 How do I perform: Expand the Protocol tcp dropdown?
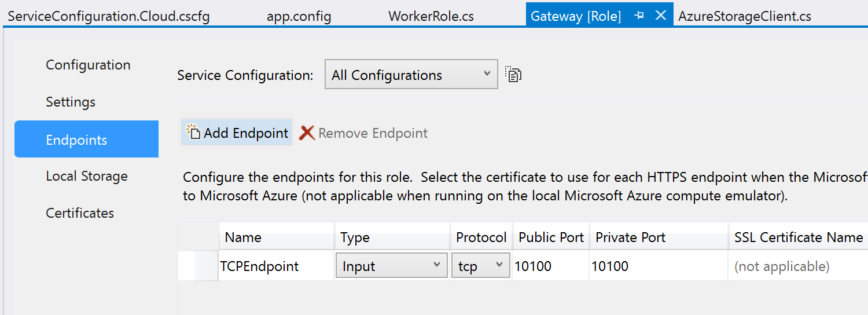pos(481,266)
